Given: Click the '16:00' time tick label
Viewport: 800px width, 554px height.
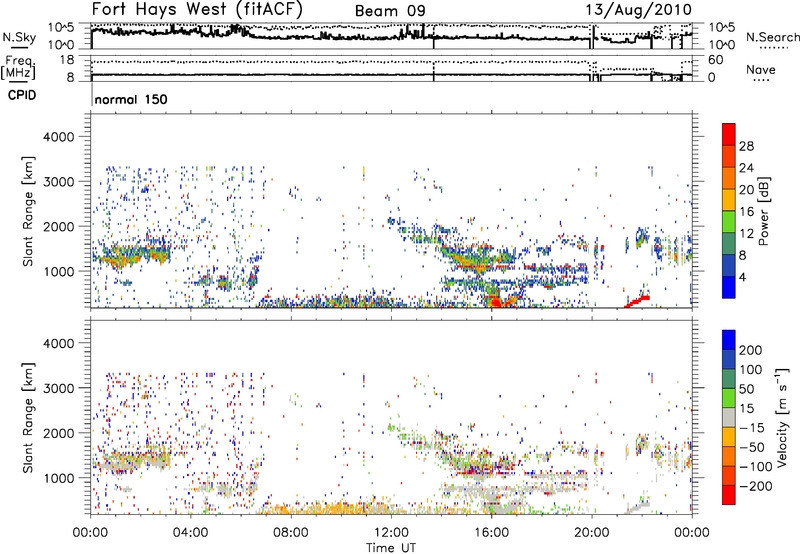Looking at the screenshot, I should coord(491,532).
